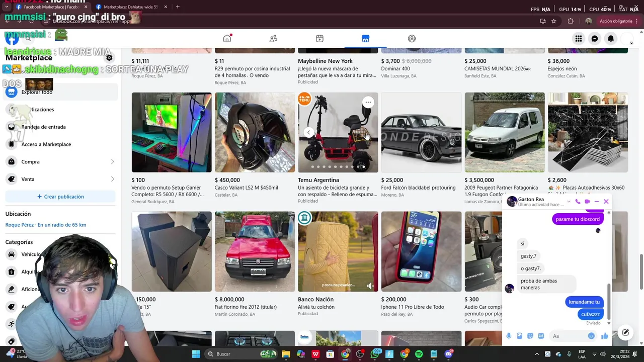Viewport: 644px width, 362px height.
Task: Attach a photo in the chat
Action: tap(519, 336)
